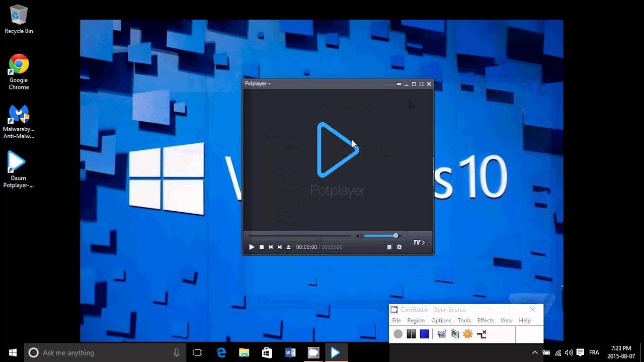Open battery power status tray icon
Viewport: 644px width, 362px height.
[x=546, y=352]
